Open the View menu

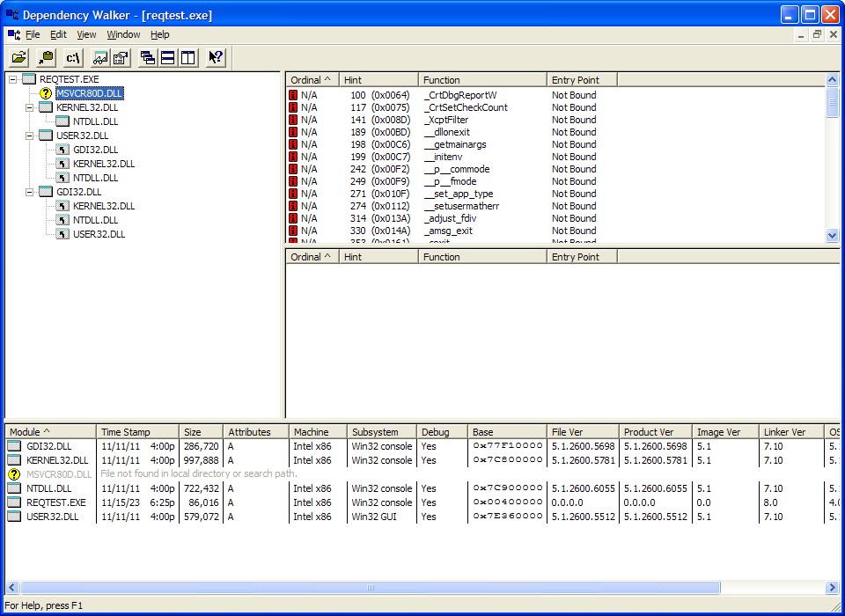pyautogui.click(x=86, y=34)
